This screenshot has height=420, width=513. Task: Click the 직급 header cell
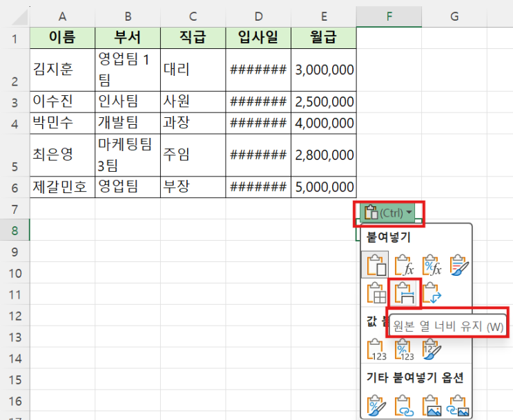(193, 38)
